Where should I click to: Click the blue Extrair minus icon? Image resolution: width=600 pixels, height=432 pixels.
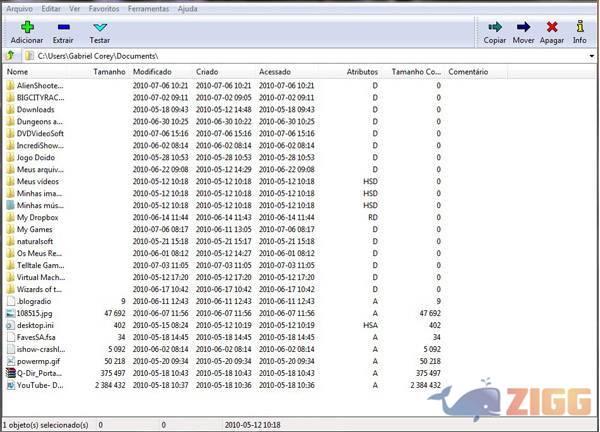[x=63, y=27]
